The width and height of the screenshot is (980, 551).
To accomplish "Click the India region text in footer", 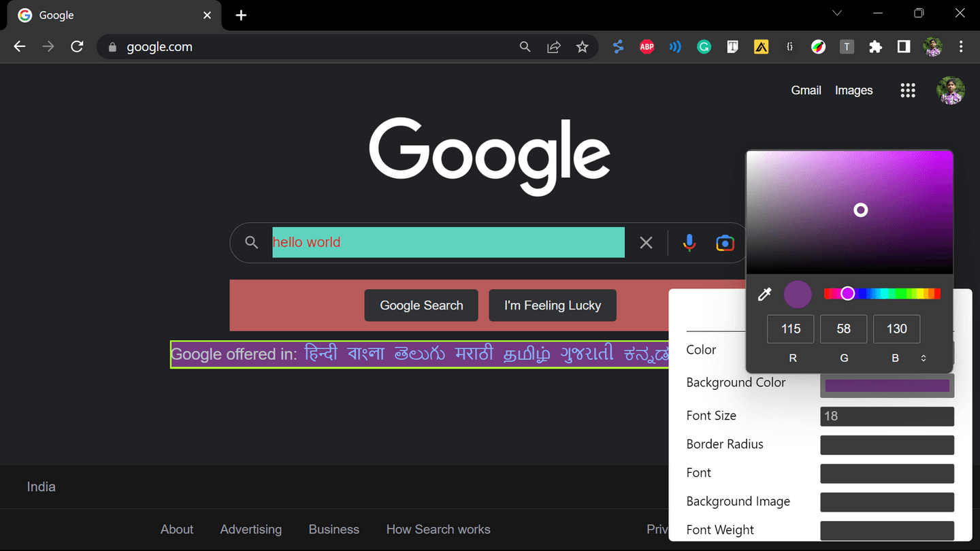I will tap(42, 487).
